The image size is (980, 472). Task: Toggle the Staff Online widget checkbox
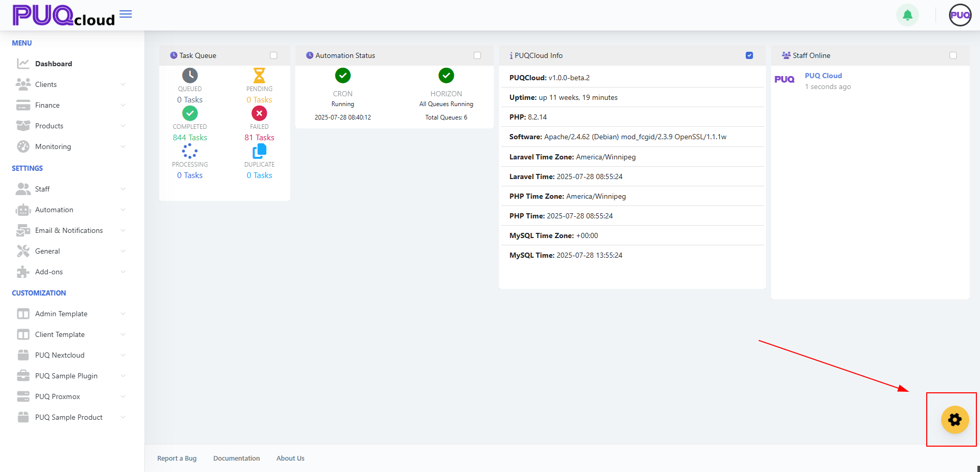[x=953, y=55]
